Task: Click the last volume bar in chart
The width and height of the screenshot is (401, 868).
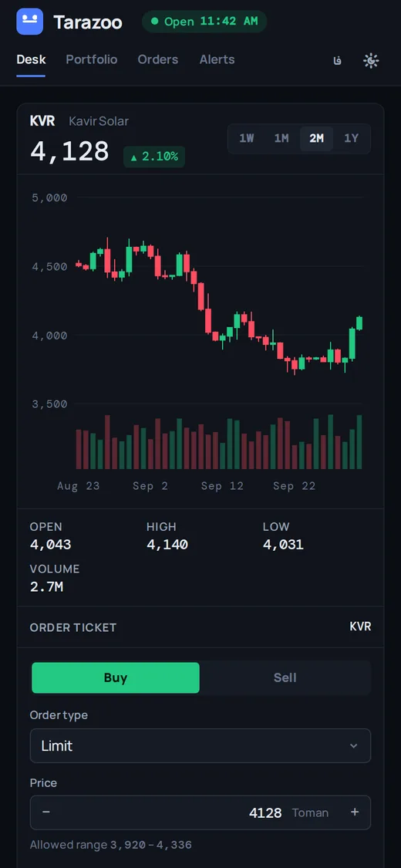Action: (x=359, y=442)
